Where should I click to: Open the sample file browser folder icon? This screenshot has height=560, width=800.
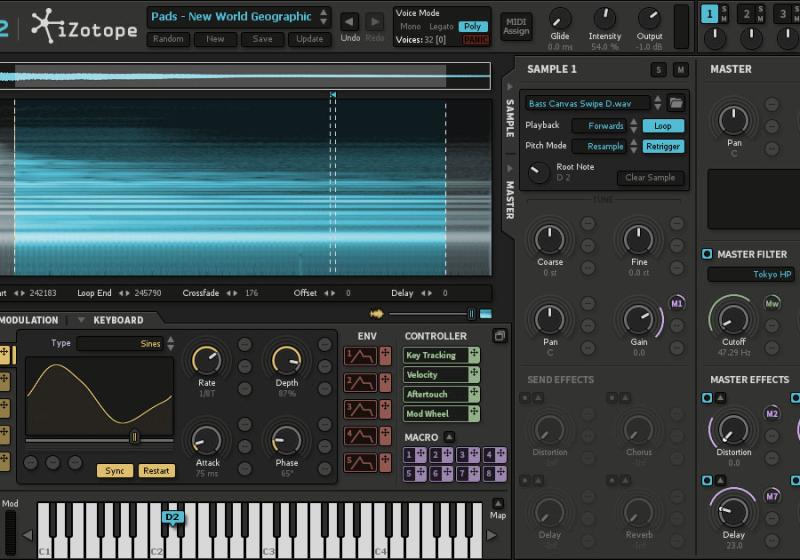(x=676, y=103)
